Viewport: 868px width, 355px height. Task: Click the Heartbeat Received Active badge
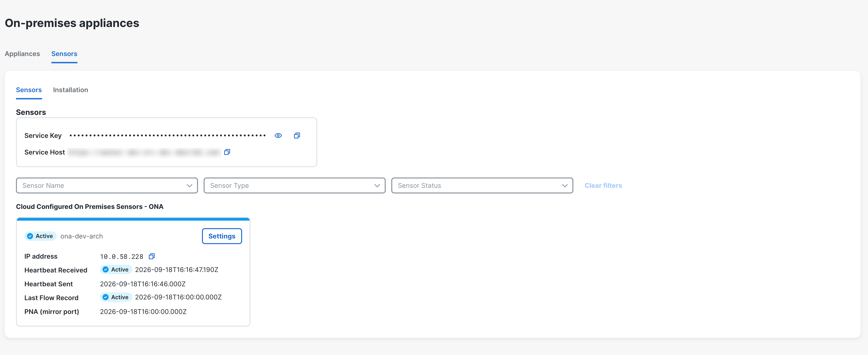(116, 269)
